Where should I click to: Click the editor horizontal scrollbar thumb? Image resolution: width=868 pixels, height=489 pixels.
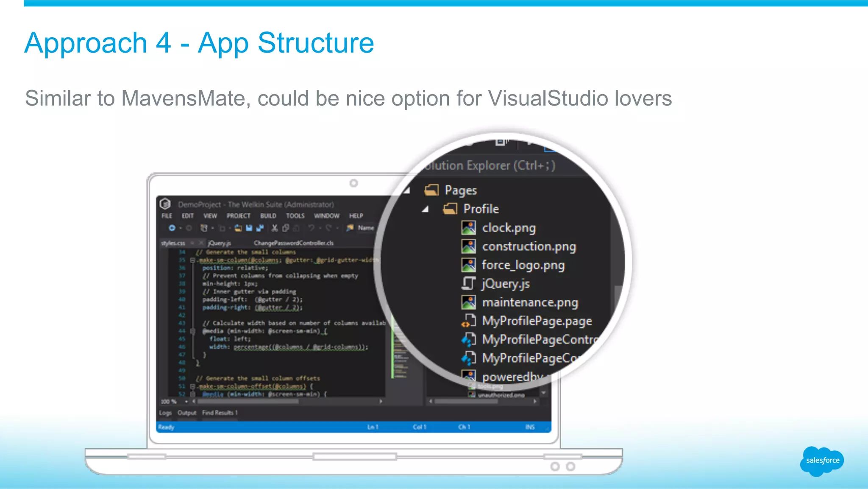[248, 401]
